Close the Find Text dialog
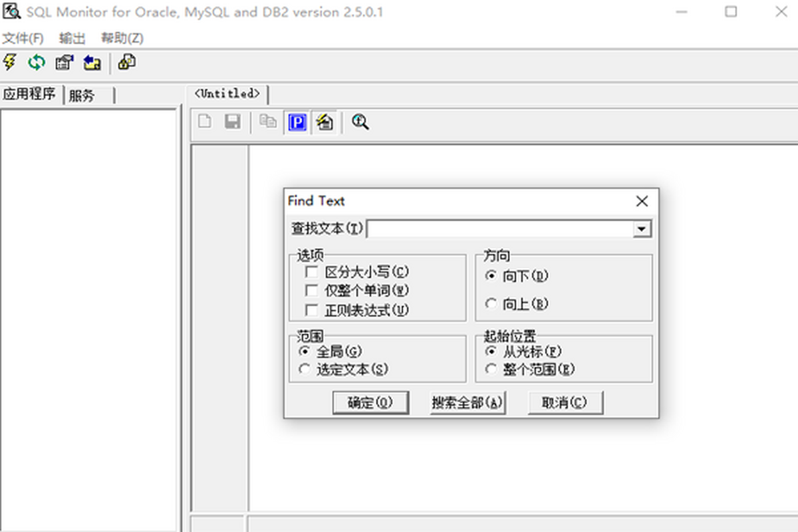 pos(642,201)
